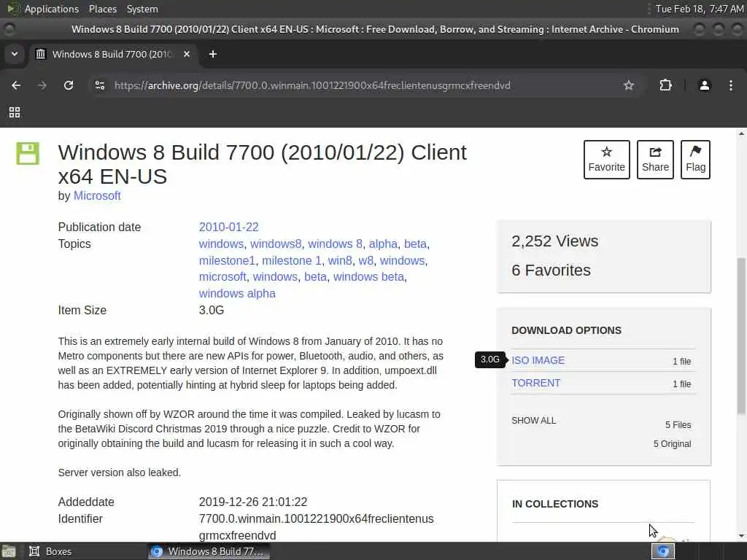Click the forward navigation arrow
This screenshot has height=560, width=747.
click(x=42, y=85)
